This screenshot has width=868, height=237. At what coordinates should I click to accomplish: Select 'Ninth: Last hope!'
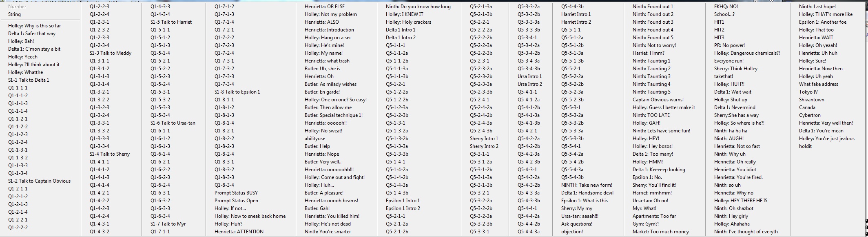pos(817,7)
